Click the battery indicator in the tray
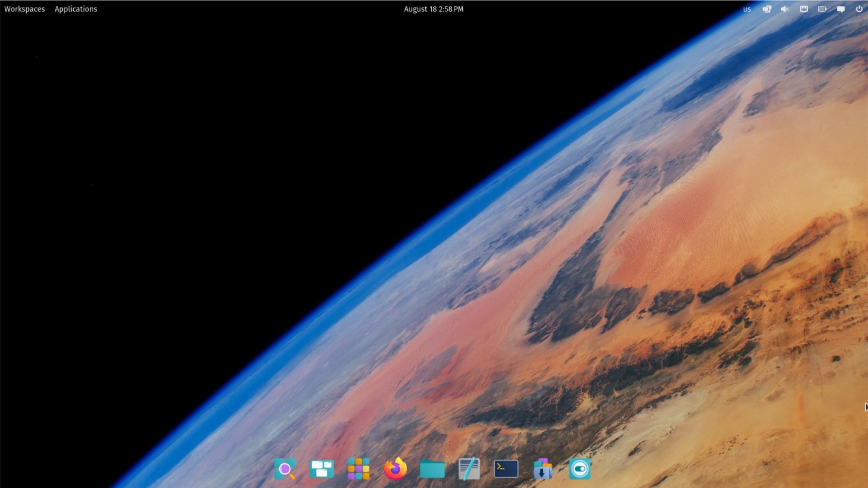 pos(822,9)
